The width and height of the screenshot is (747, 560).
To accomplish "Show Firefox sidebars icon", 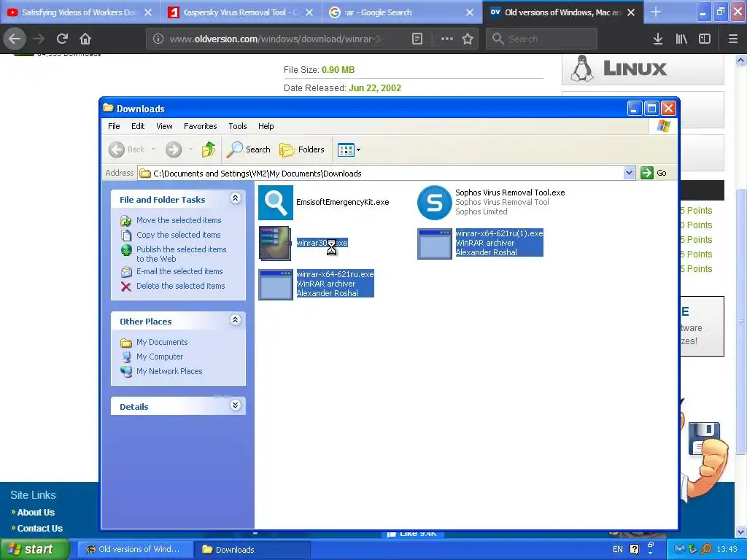I will point(705,39).
